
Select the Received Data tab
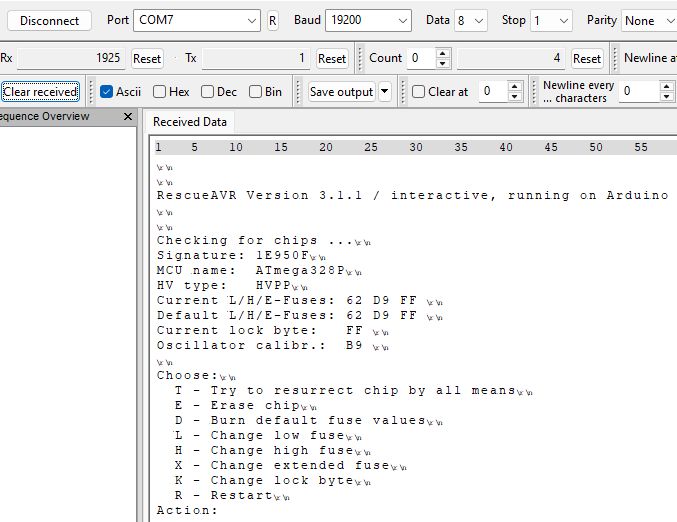pos(190,122)
